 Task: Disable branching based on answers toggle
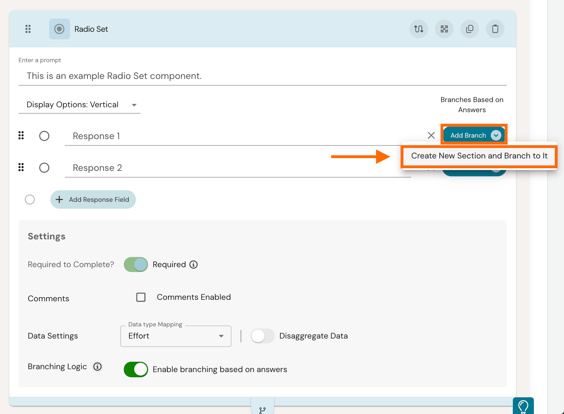tap(136, 369)
